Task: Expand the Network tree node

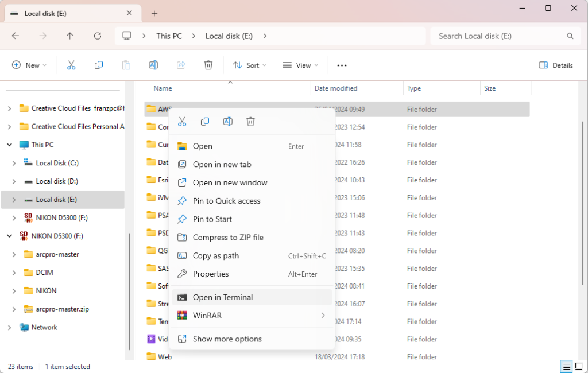Action: pos(9,327)
